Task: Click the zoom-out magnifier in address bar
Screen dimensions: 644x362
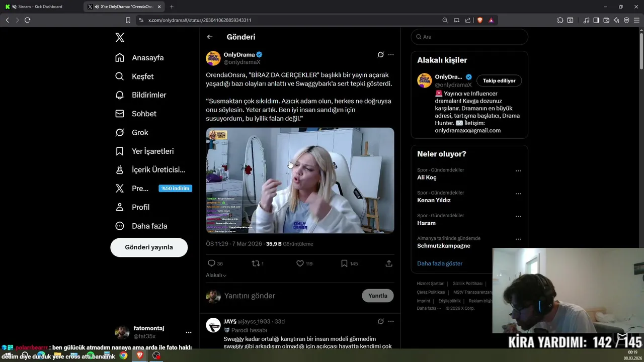Action: click(x=445, y=20)
